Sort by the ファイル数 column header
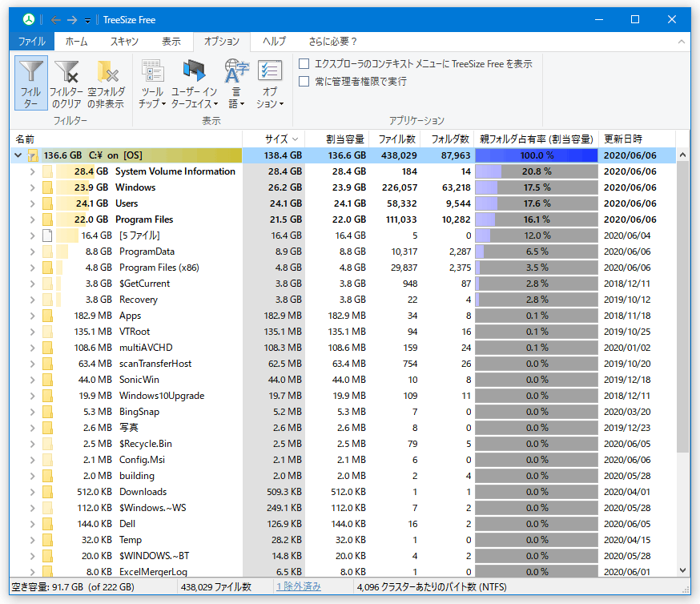The width and height of the screenshot is (700, 604). point(395,139)
